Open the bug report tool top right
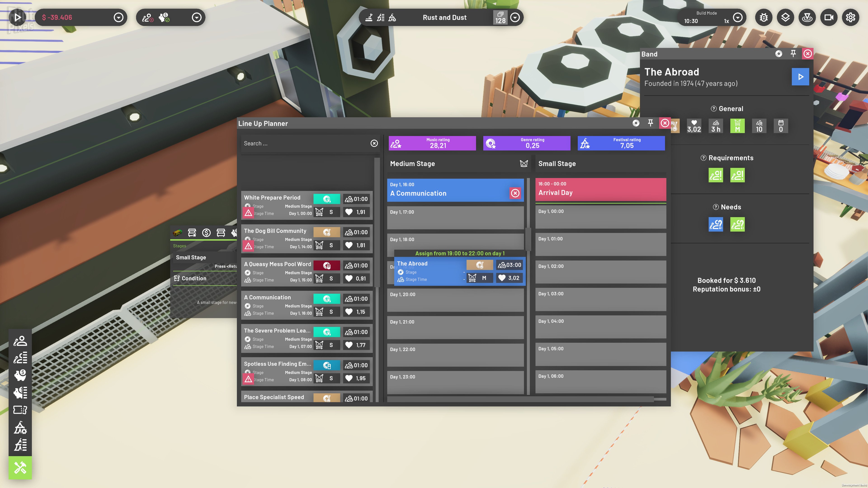 pos(764,17)
